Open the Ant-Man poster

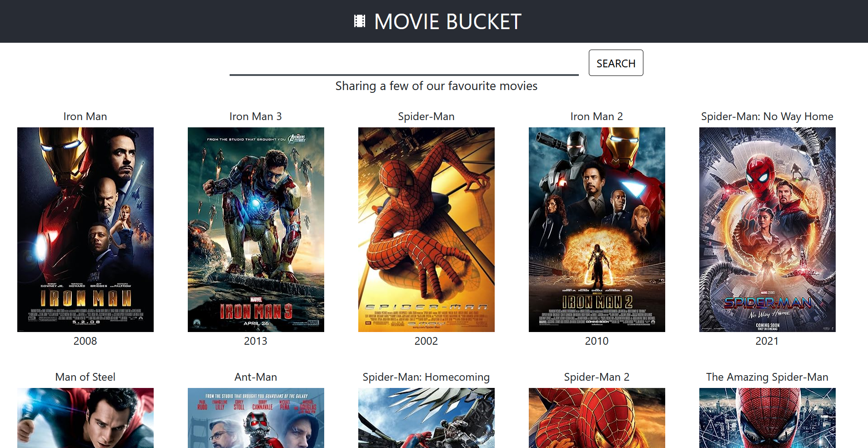click(x=256, y=418)
